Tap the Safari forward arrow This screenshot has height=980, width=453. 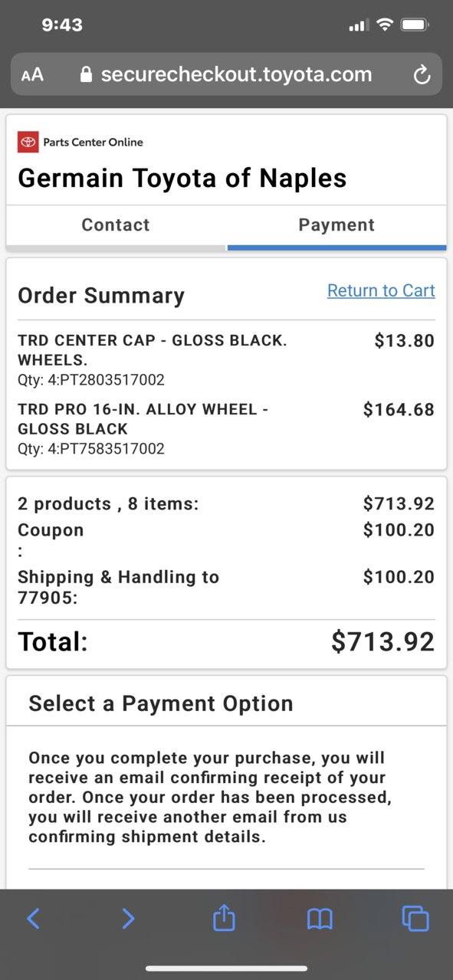pos(128,918)
